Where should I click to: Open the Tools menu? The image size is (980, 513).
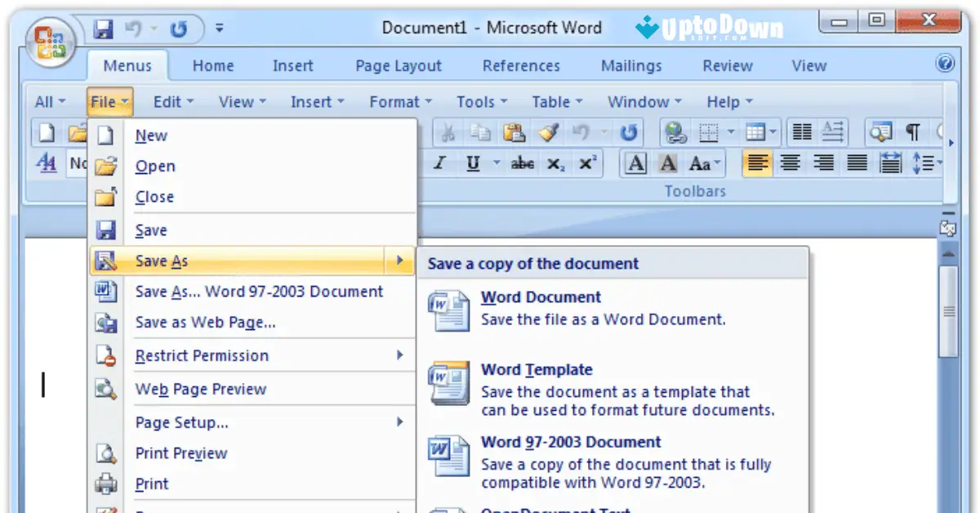click(476, 101)
